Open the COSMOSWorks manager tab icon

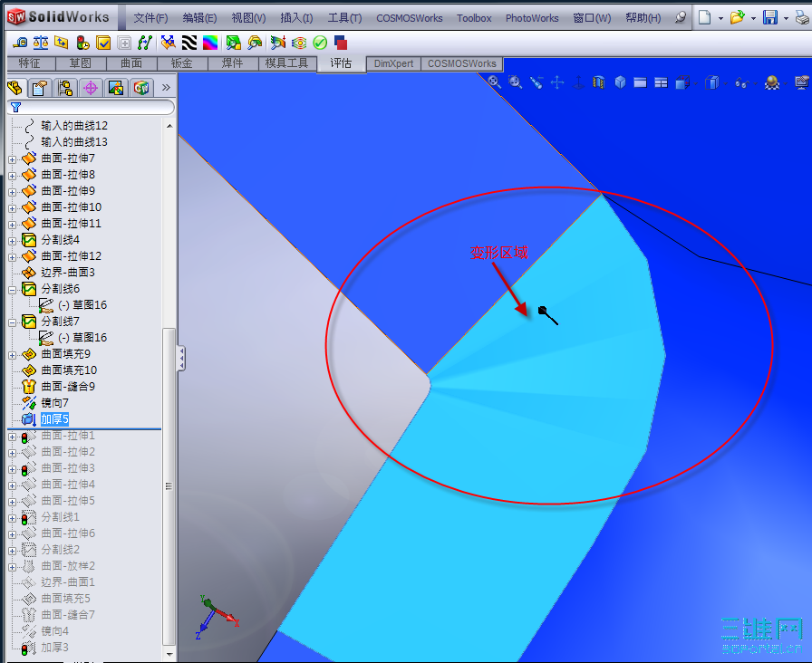tap(140, 88)
